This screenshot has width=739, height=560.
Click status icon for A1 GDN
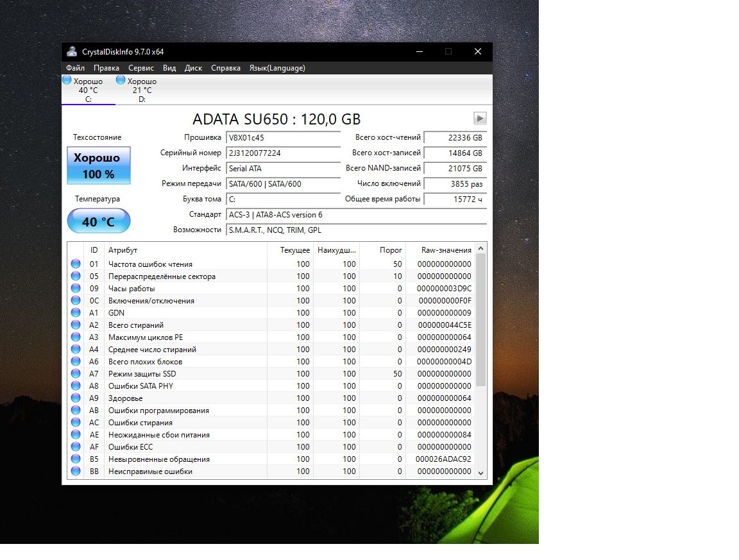76,312
